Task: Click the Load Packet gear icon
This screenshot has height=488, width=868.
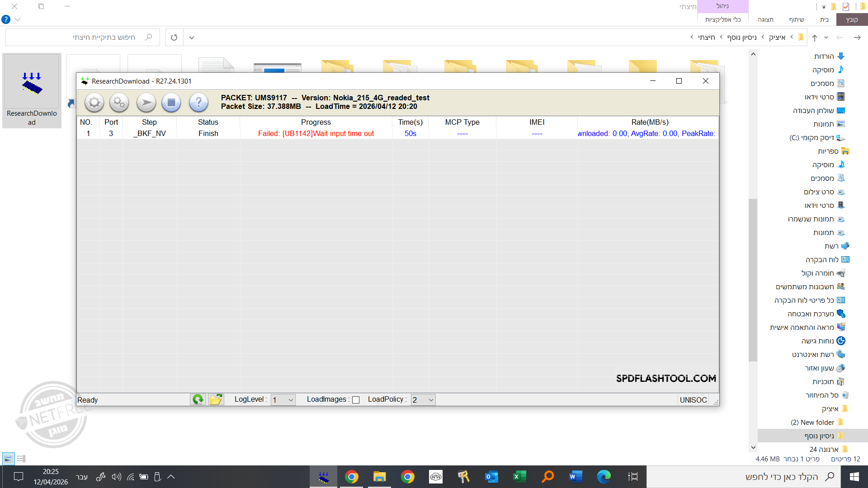Action: point(94,103)
